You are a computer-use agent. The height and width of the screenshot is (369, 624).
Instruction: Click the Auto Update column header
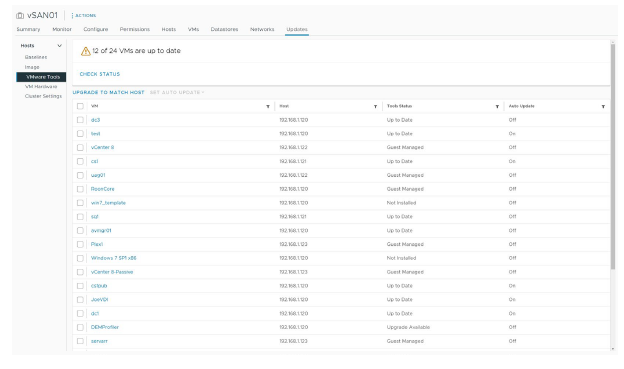pyautogui.click(x=521, y=106)
